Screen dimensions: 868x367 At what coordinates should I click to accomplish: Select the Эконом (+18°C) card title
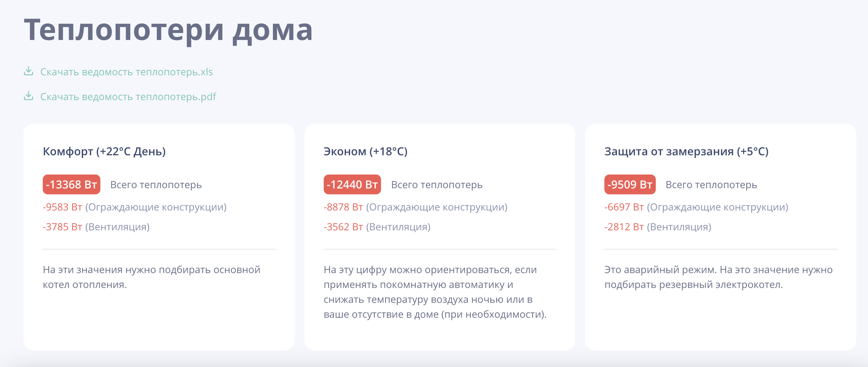click(365, 151)
